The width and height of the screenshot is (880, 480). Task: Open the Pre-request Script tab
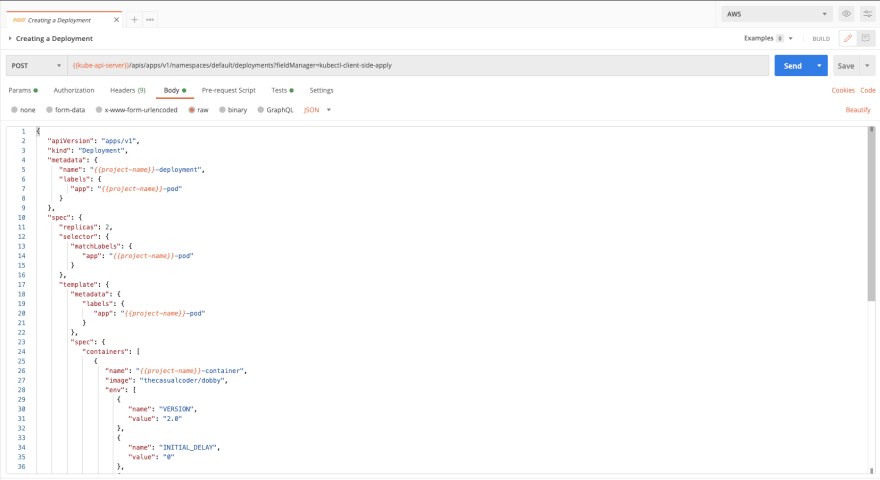pyautogui.click(x=228, y=90)
